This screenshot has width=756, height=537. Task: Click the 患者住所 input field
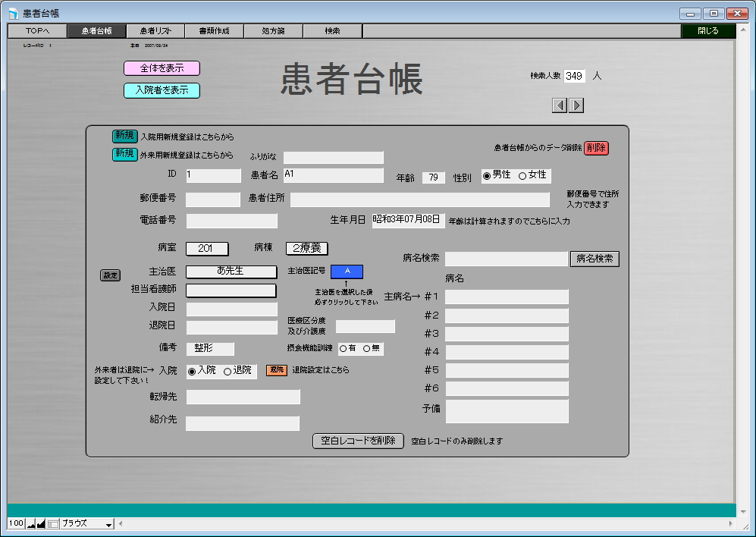coord(420,199)
